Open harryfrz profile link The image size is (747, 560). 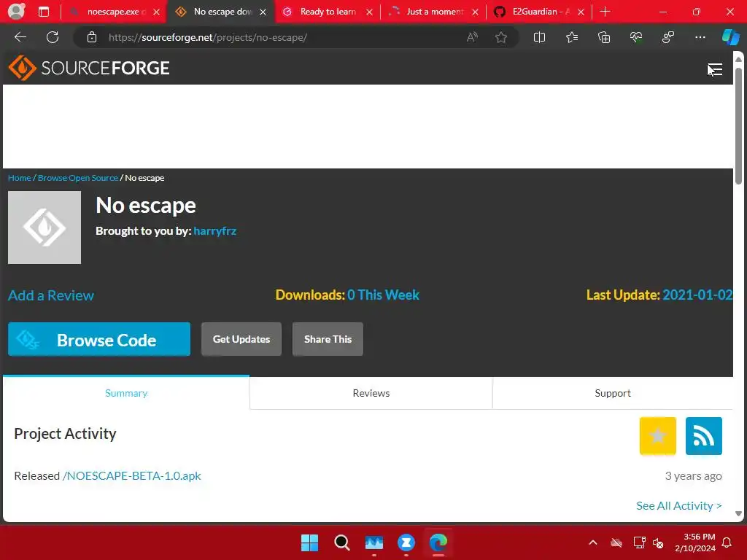pyautogui.click(x=215, y=231)
